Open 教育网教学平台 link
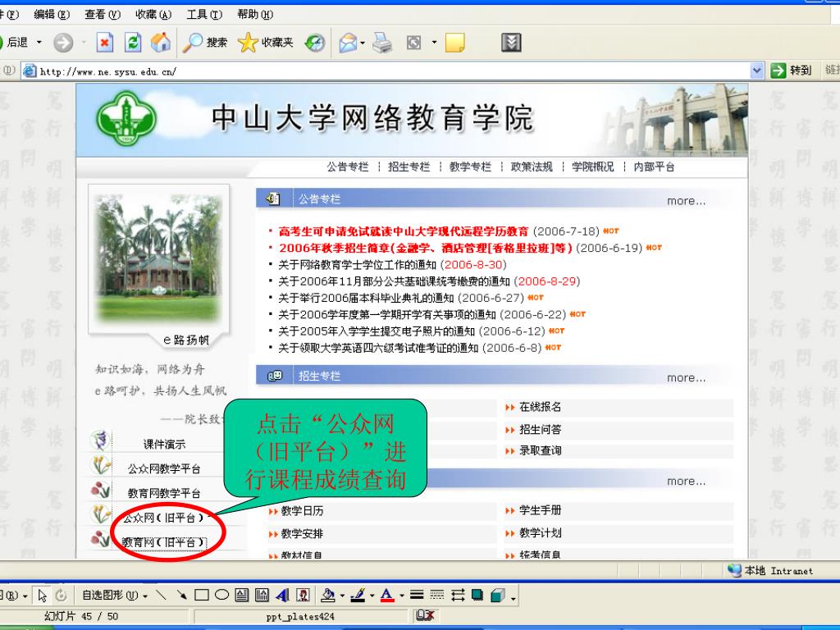 point(164,493)
